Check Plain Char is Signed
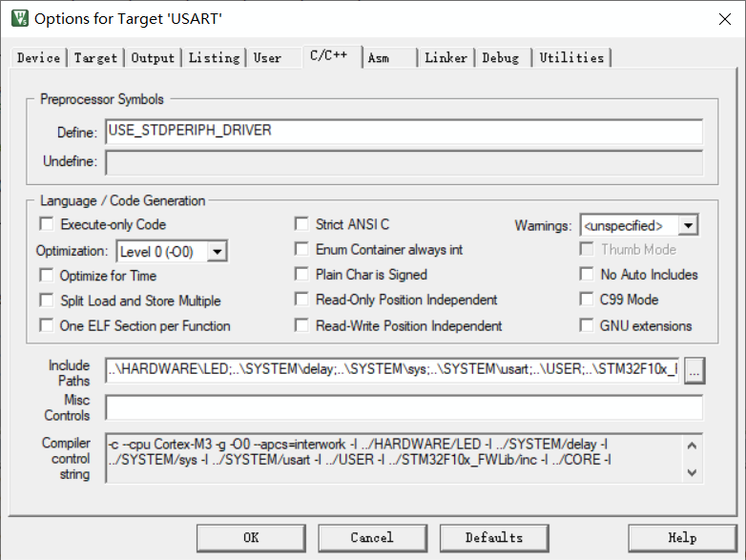Screen dimensions: 746x560 coord(301,274)
